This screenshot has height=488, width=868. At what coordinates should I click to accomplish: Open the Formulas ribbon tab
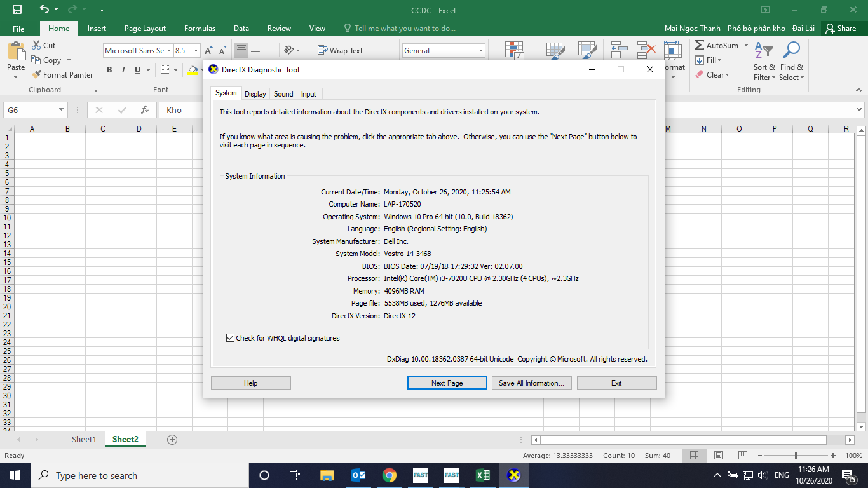(x=200, y=29)
